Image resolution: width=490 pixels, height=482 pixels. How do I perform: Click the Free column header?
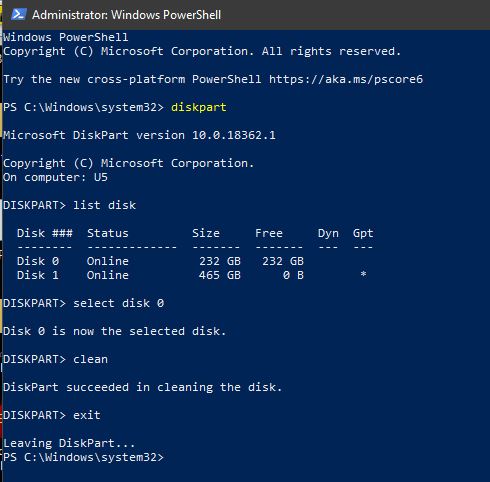pyautogui.click(x=269, y=233)
